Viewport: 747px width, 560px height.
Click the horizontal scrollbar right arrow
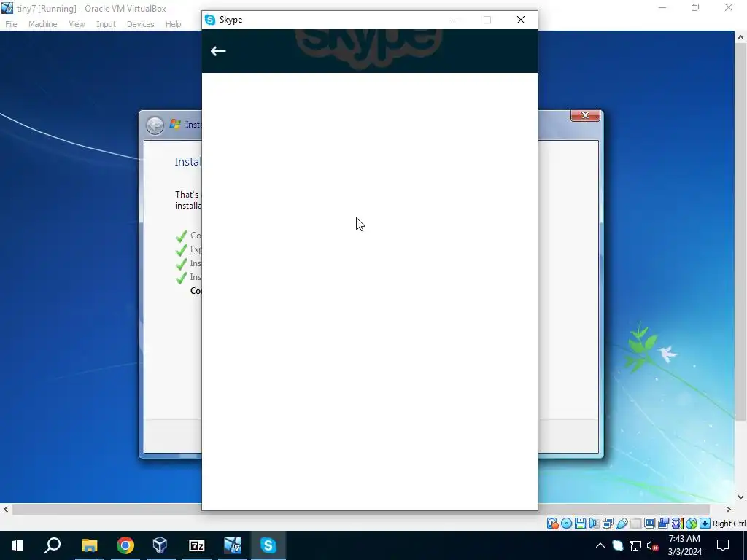point(729,509)
